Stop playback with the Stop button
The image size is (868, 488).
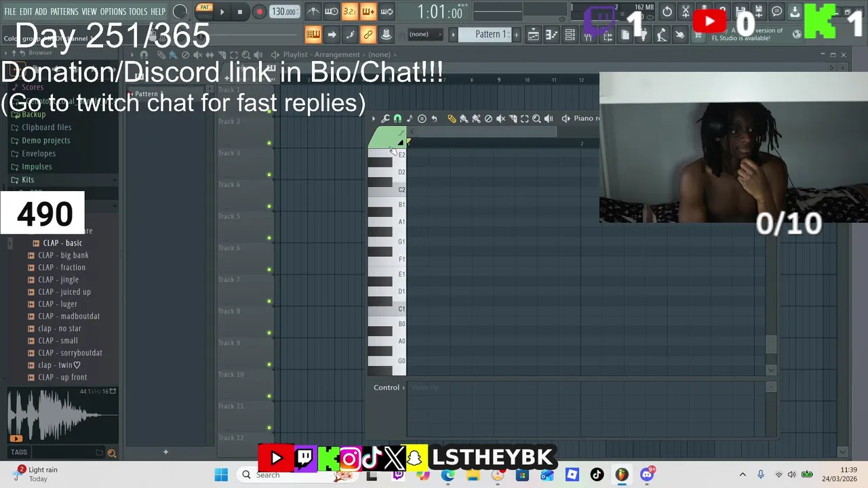coord(239,12)
